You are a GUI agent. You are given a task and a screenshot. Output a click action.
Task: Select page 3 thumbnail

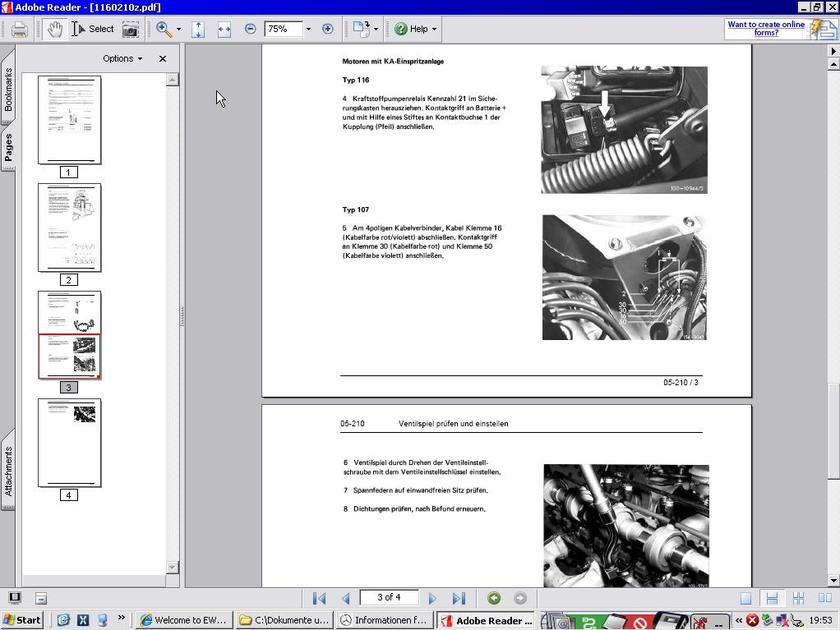click(x=69, y=335)
